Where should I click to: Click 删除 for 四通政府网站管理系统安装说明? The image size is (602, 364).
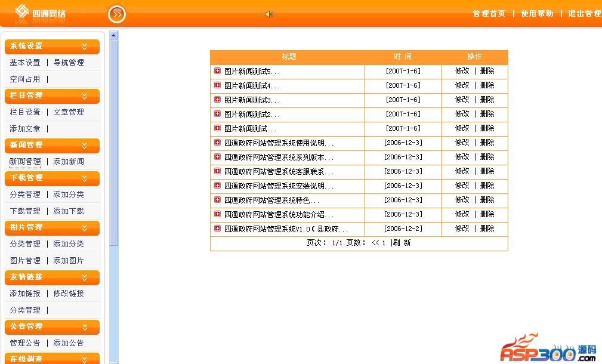[x=487, y=186]
